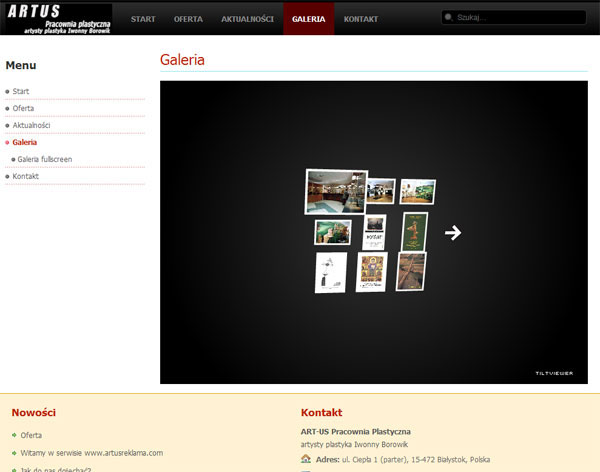Click the magnifier icon in search box
This screenshot has width=600, height=472.
(448, 17)
